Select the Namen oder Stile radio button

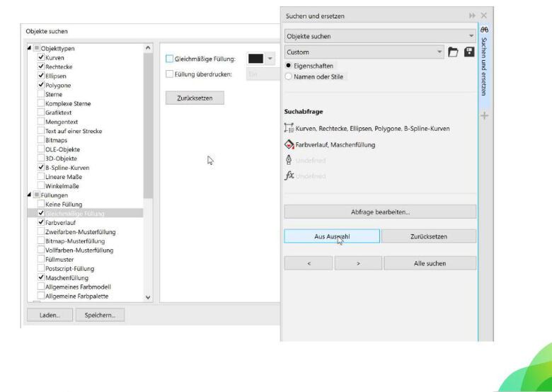288,76
